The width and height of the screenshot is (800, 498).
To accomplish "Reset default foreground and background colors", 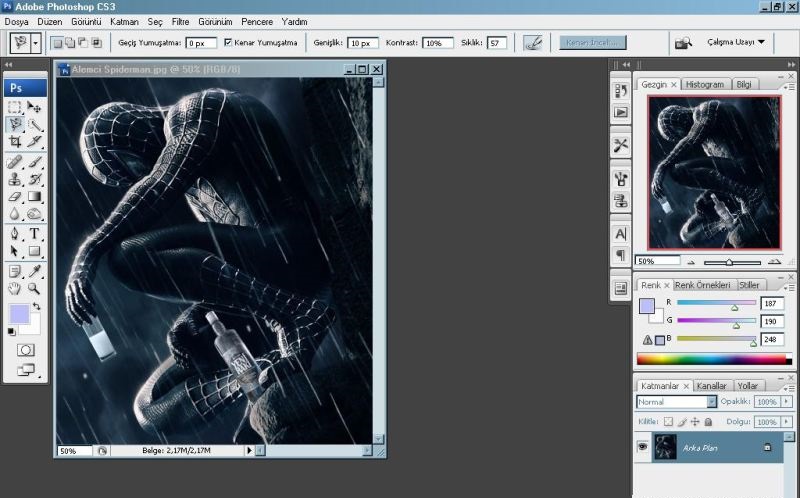I will point(11,332).
